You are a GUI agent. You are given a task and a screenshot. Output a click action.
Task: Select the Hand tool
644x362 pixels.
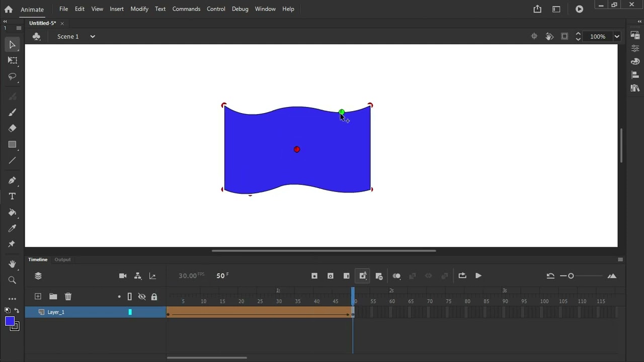tap(12, 264)
